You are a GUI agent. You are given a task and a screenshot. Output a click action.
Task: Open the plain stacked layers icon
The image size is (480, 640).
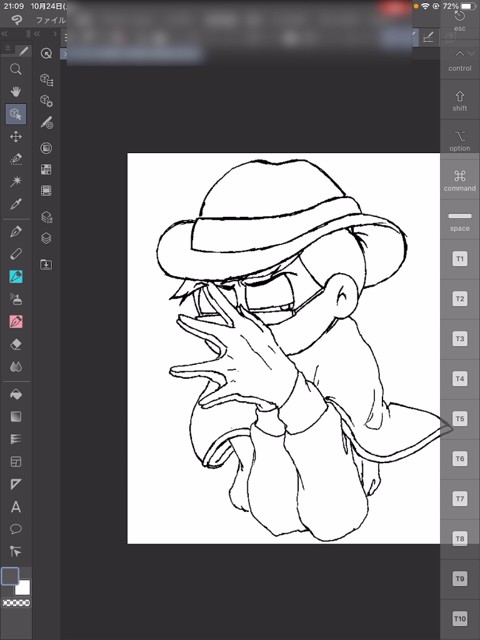pos(46,238)
